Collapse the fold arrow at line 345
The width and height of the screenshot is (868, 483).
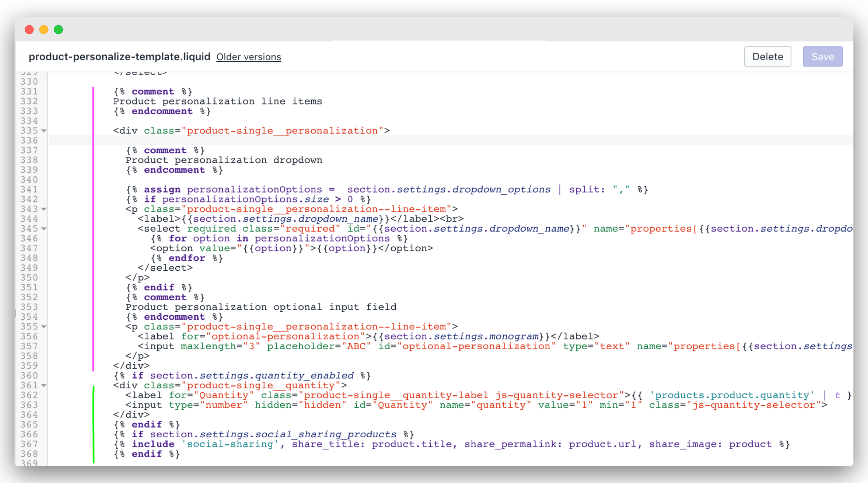[44, 229]
